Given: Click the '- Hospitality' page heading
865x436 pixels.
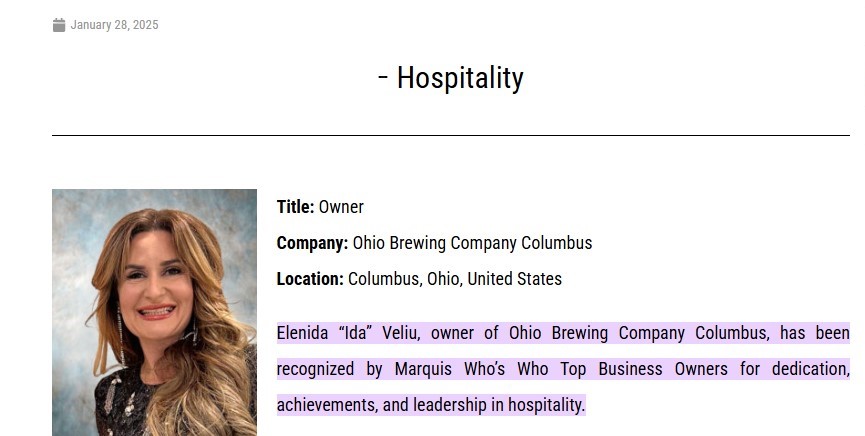Looking at the screenshot, I should tap(451, 78).
